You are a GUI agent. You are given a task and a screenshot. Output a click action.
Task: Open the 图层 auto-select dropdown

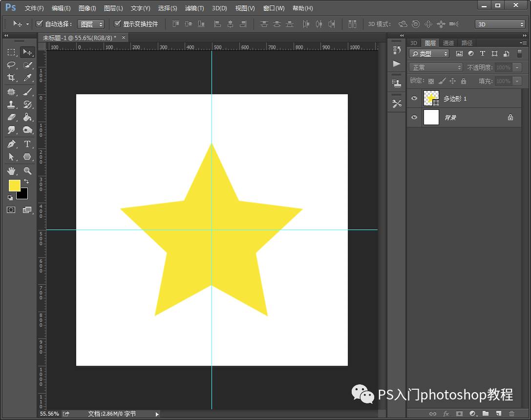[x=91, y=24]
